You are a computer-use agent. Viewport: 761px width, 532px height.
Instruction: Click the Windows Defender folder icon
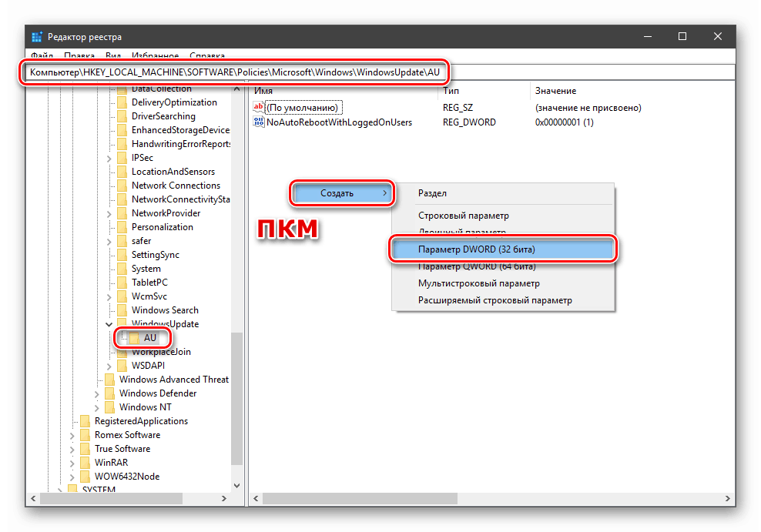[x=110, y=393]
